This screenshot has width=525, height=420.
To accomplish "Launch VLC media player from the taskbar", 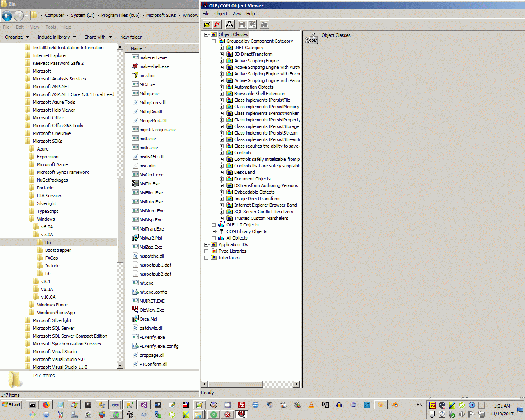I will (311, 405).
